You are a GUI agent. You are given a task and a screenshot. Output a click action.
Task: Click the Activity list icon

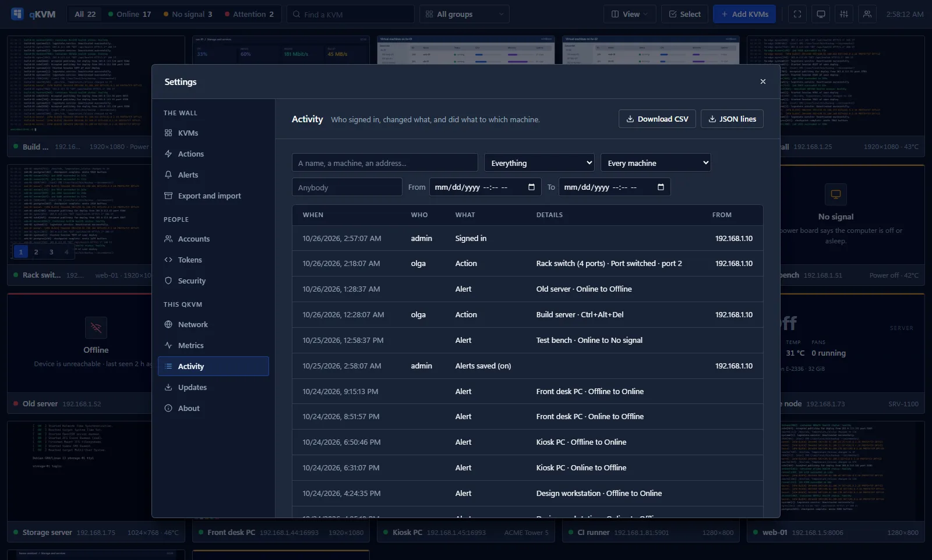tap(168, 366)
